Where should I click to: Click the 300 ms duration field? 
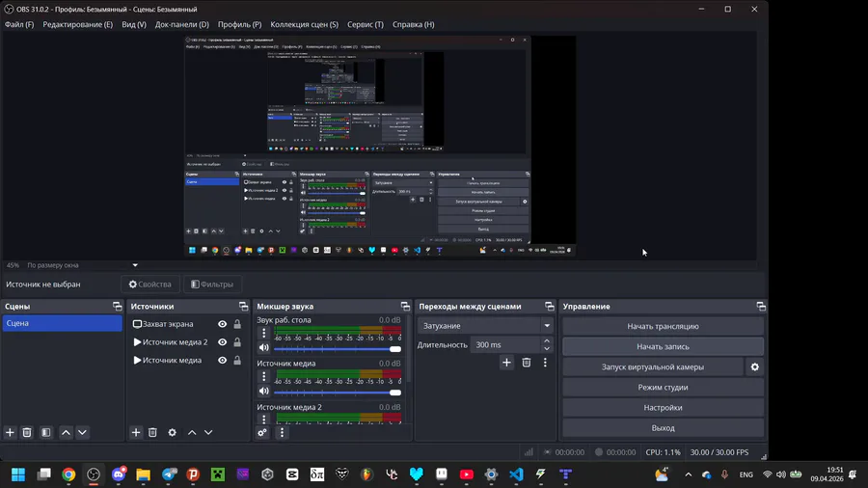tap(506, 344)
